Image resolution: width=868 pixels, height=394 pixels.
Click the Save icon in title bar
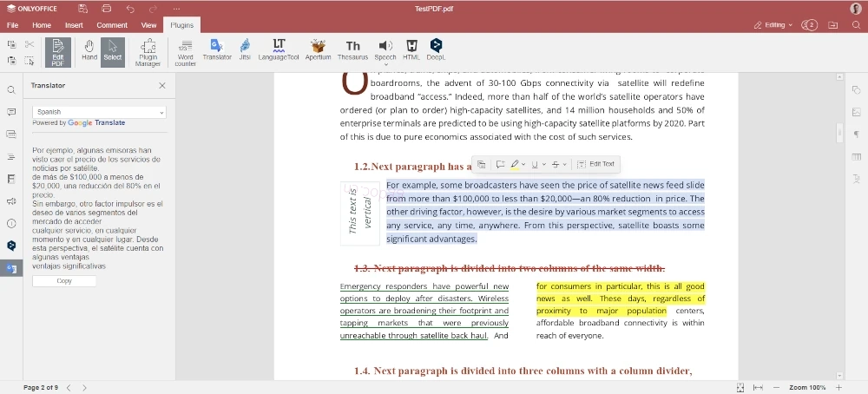(83, 9)
